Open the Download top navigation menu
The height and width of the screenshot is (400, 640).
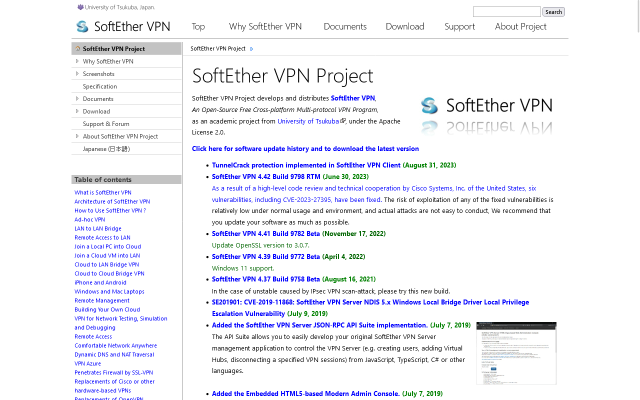[405, 27]
